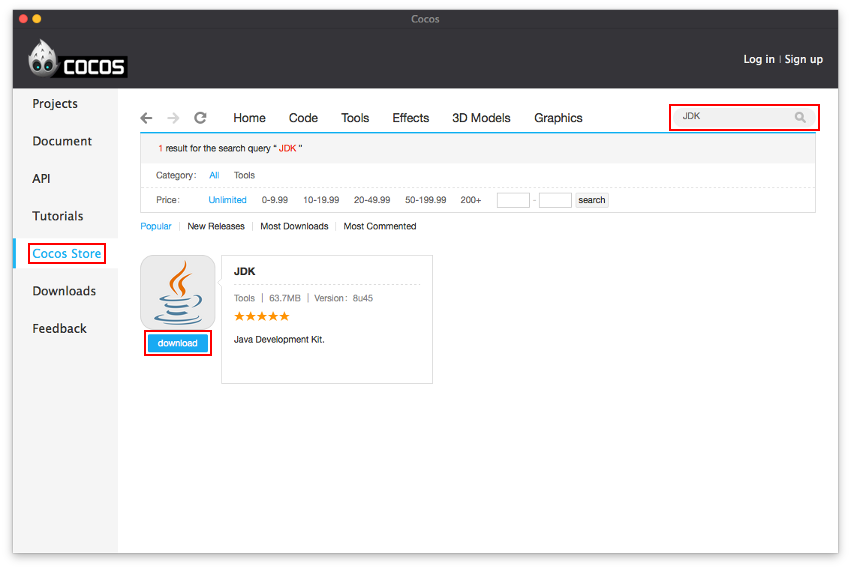Open the Home store tab

[x=249, y=118]
